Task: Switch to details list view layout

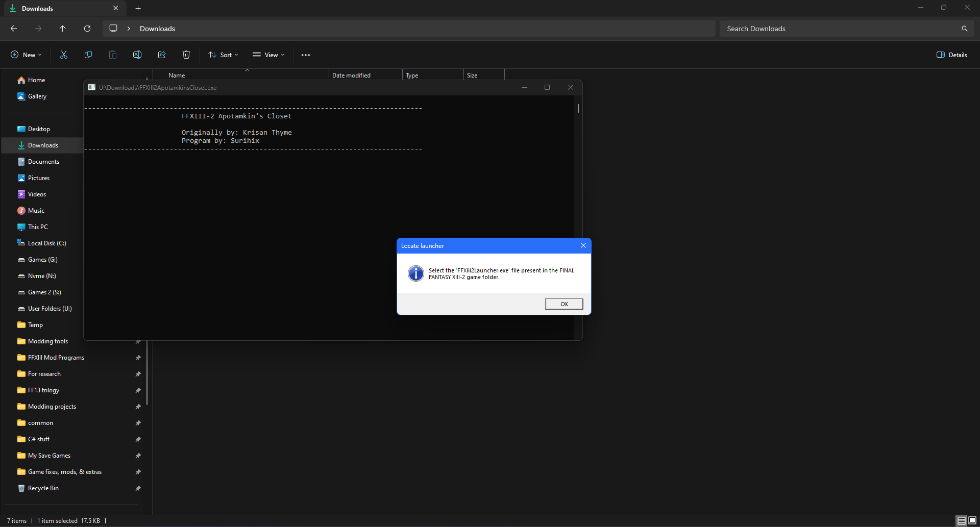Action: 961,520
